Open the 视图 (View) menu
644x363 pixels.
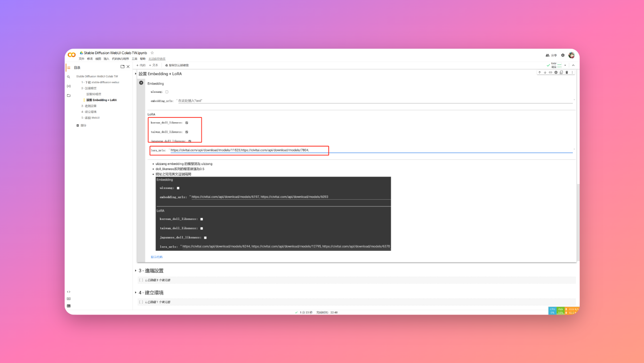98,59
